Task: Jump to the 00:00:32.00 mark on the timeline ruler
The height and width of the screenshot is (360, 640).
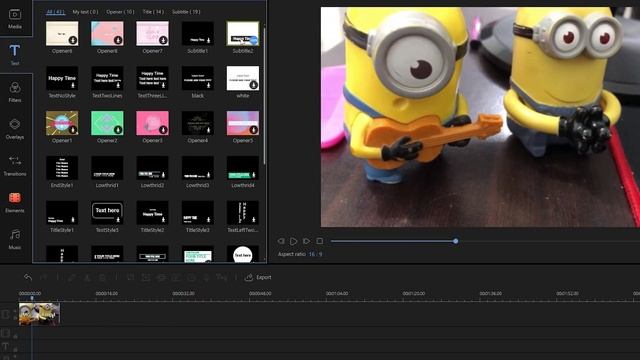Action: [x=183, y=293]
